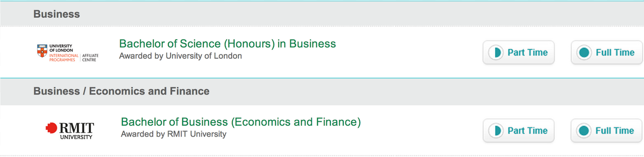
Task: Select Part Time for Bachelor of Science in Business
Action: [527, 52]
